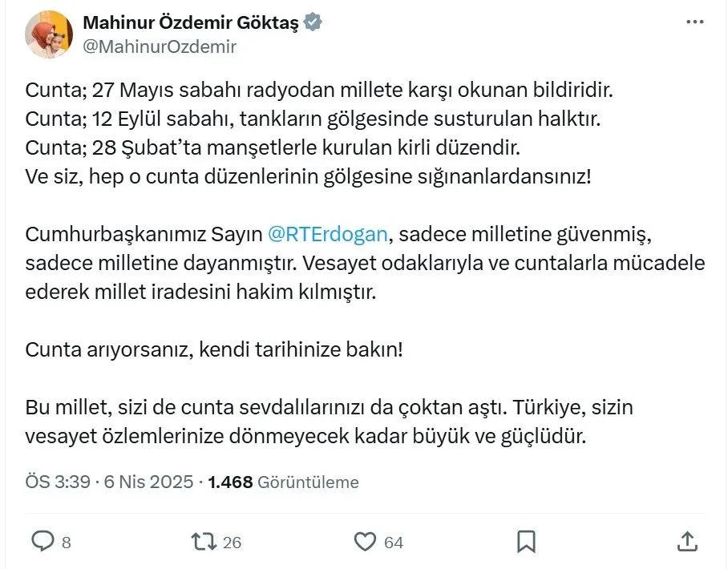The height and width of the screenshot is (569, 728).
Task: Click the retweet count of 26
Action: coord(232,543)
